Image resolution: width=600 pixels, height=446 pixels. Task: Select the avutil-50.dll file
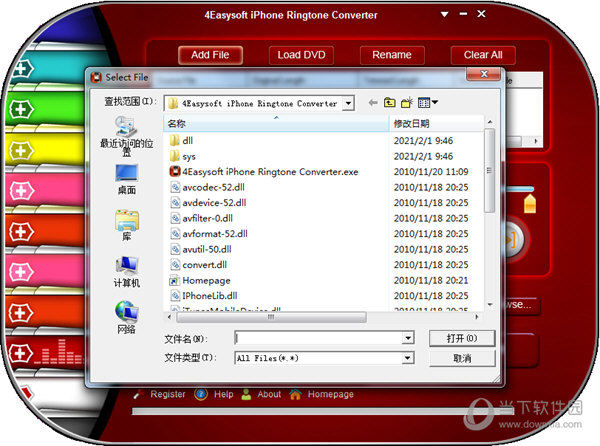[201, 249]
